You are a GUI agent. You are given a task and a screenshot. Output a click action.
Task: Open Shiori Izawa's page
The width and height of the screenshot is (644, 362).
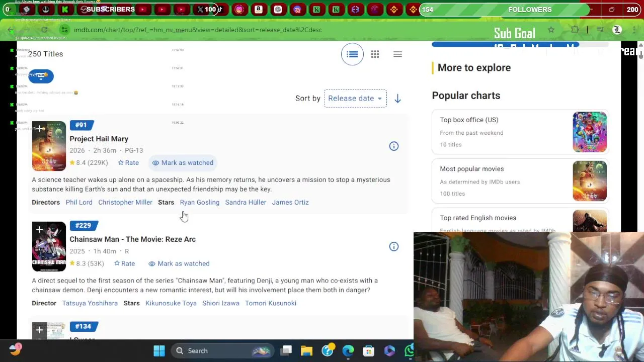(x=221, y=303)
